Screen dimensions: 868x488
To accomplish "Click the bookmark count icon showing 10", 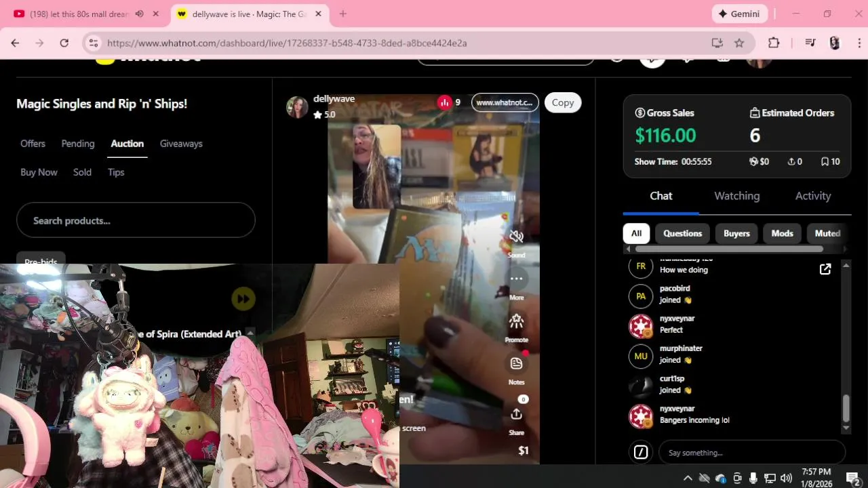I will (825, 162).
